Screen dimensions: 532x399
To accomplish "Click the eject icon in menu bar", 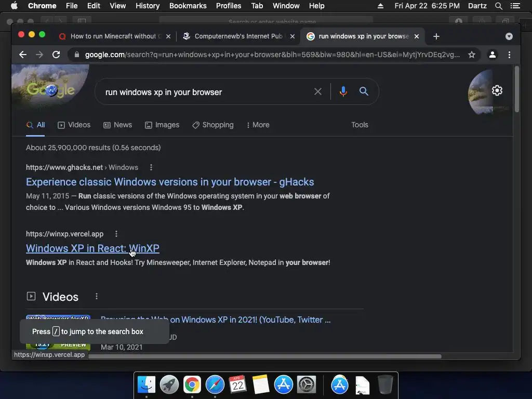I will point(381,6).
